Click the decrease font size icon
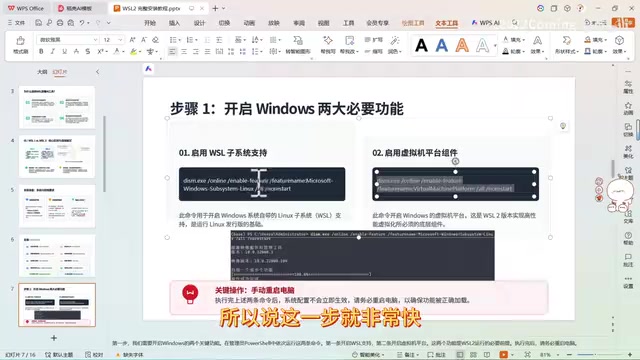 pyautogui.click(x=144, y=40)
